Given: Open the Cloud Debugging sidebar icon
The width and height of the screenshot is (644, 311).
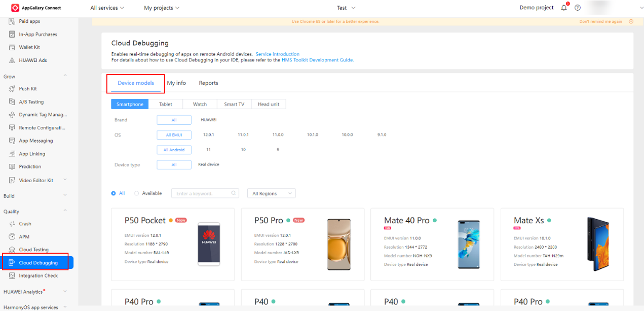Looking at the screenshot, I should [x=12, y=263].
